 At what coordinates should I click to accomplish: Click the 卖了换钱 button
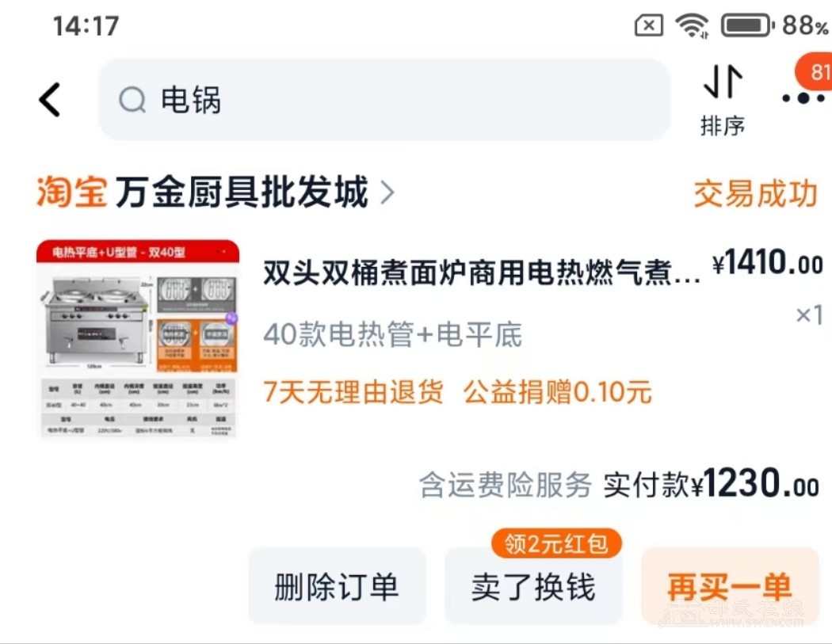pos(533,587)
